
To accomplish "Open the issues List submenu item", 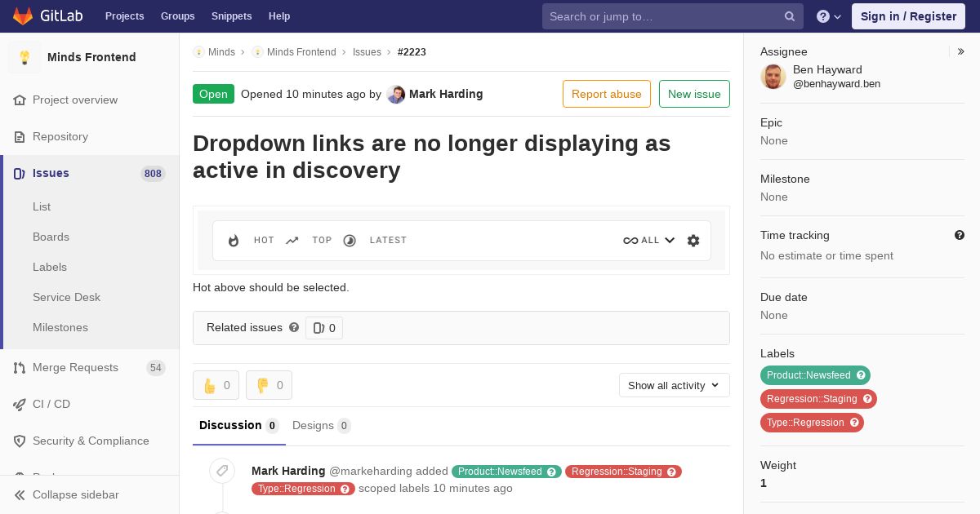I will [42, 206].
